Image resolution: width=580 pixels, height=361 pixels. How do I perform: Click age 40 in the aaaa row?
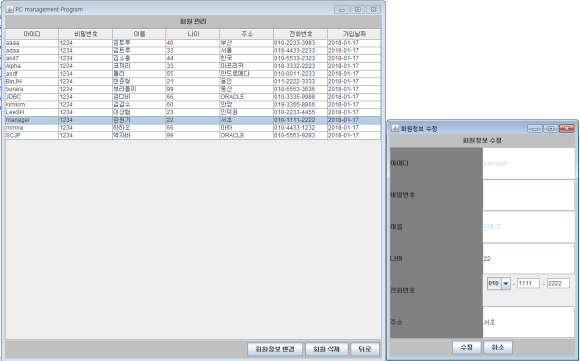[193, 43]
